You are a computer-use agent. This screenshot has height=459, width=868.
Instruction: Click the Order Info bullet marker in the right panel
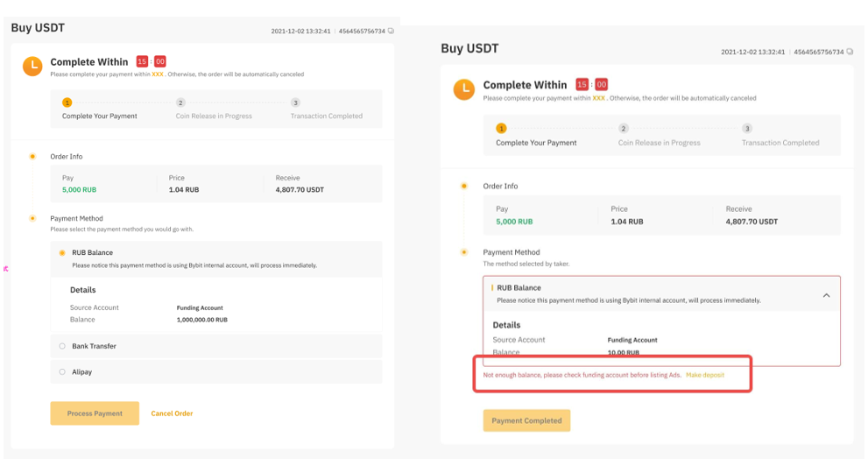464,186
